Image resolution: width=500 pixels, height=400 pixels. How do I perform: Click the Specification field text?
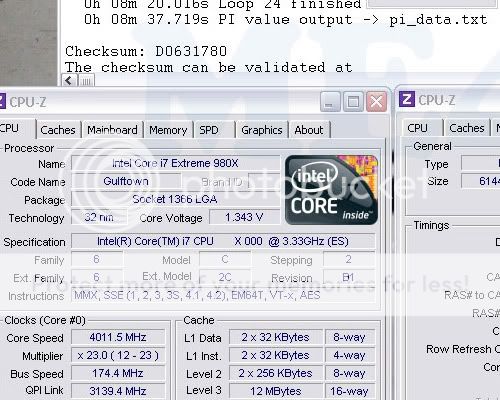(223, 241)
